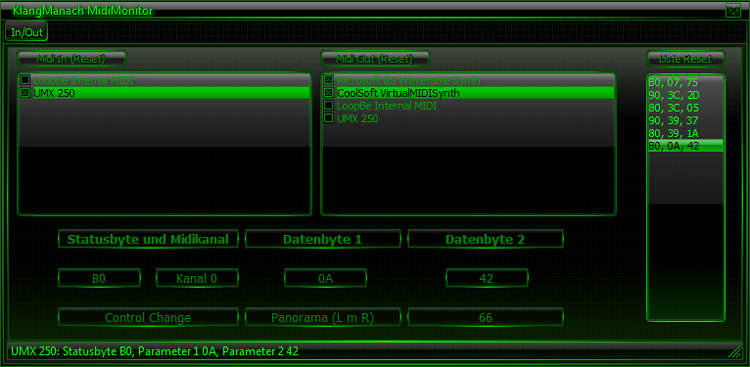Click the decimal value 66 field
This screenshot has width=750, height=367.
tap(485, 318)
